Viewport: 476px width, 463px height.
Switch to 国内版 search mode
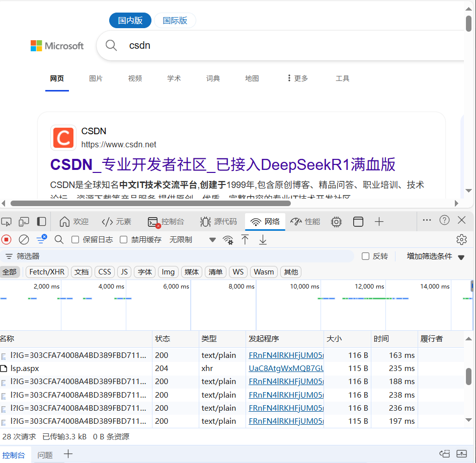click(130, 20)
